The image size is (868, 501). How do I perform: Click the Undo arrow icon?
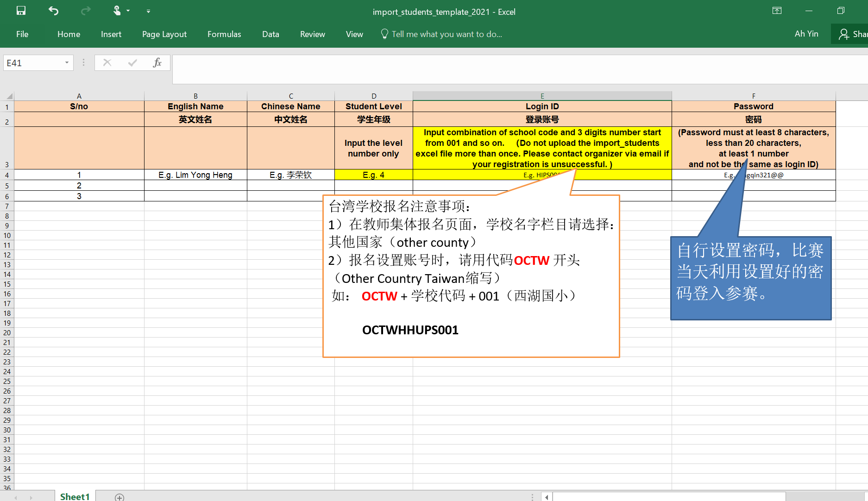point(53,11)
